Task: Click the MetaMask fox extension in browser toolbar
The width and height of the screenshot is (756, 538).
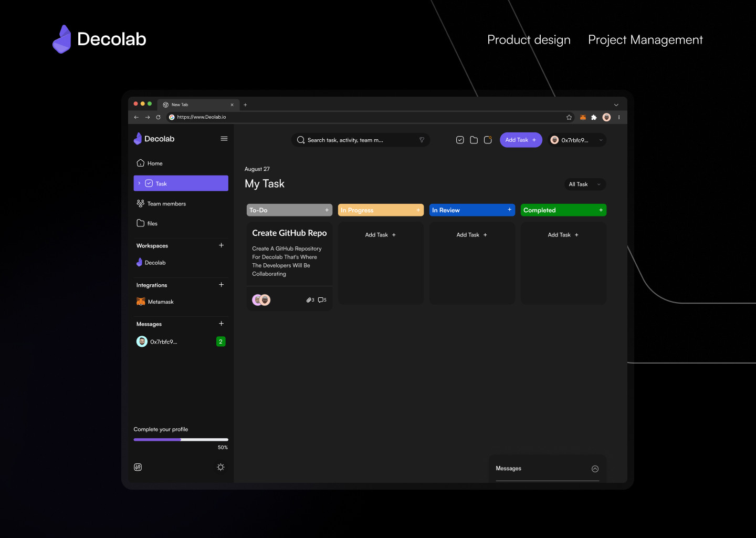Action: (583, 117)
